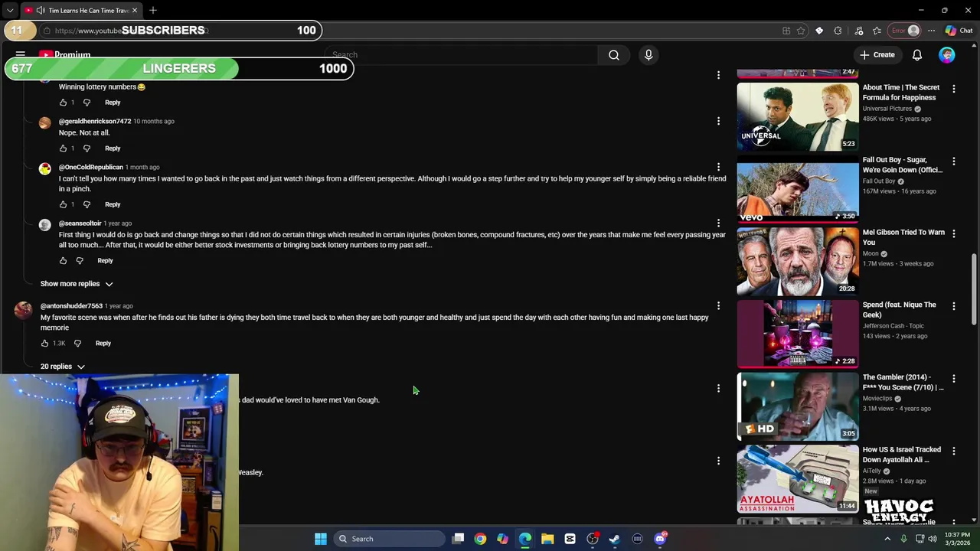The width and height of the screenshot is (980, 551).
Task: Click the Error profile button
Action: pos(904,31)
